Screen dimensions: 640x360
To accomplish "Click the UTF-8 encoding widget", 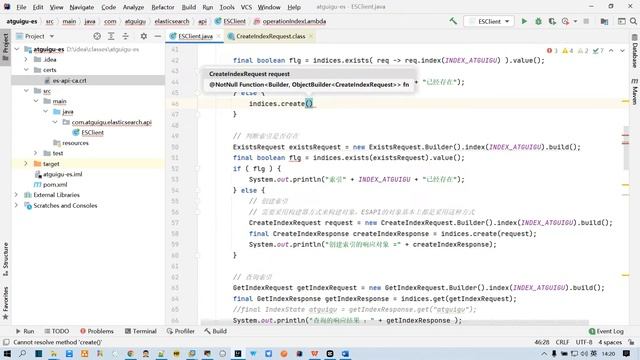I will pyautogui.click(x=584, y=342).
